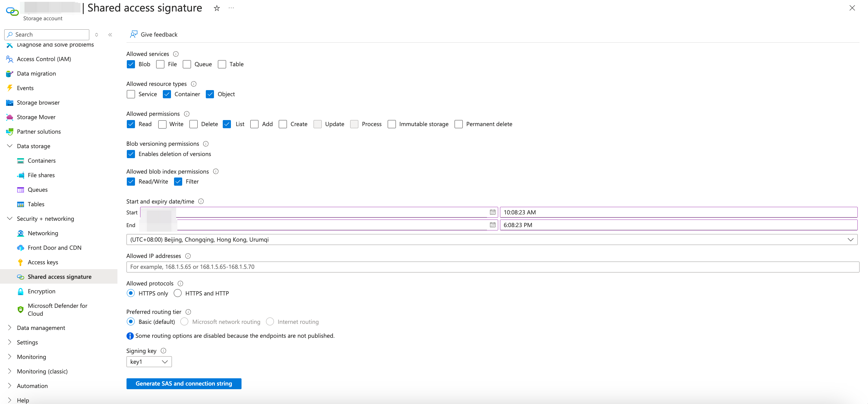Select Shared access signature menu item
868x404 pixels.
point(59,276)
